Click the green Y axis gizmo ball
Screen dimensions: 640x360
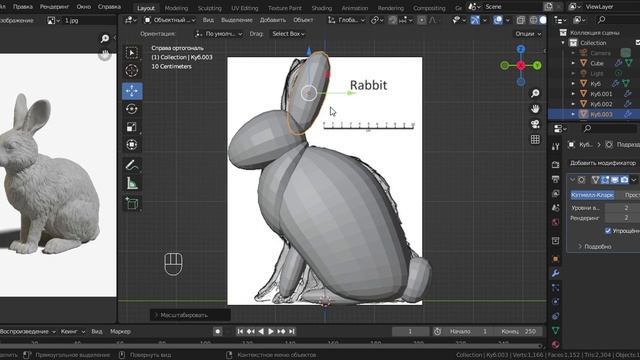click(x=537, y=65)
